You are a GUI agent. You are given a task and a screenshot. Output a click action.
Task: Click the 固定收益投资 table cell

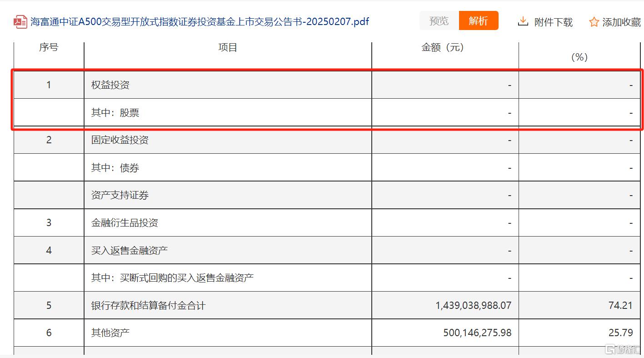click(120, 140)
